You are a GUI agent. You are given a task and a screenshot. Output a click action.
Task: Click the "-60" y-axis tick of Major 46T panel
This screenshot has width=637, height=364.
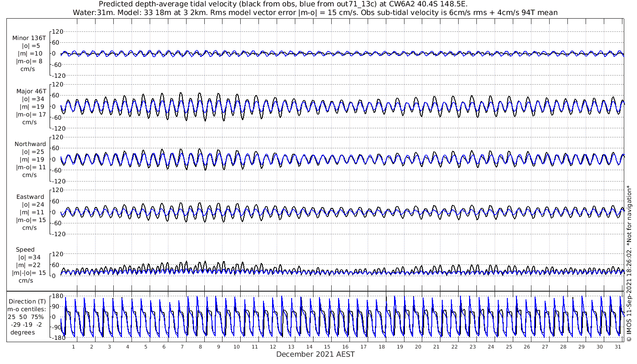pos(58,117)
